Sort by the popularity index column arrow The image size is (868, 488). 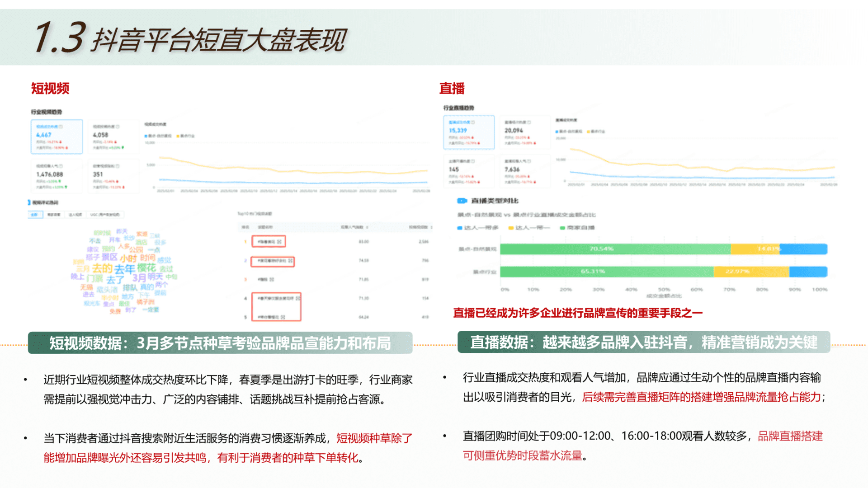point(367,227)
